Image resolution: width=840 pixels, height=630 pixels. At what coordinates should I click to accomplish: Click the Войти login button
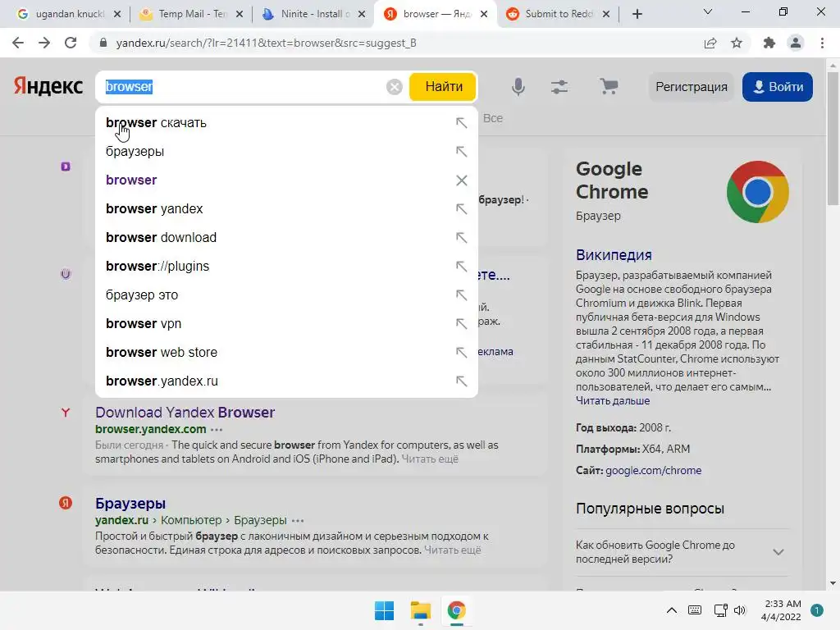(x=778, y=87)
